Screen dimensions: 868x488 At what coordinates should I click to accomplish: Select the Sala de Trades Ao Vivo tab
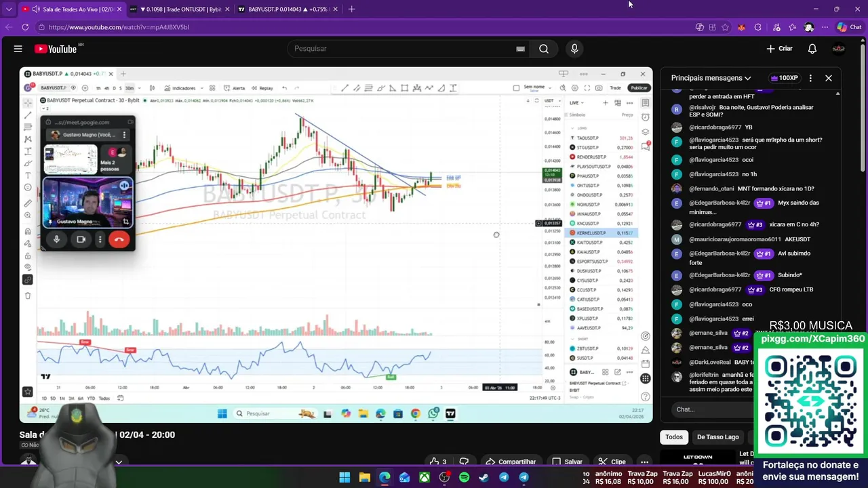(x=71, y=9)
